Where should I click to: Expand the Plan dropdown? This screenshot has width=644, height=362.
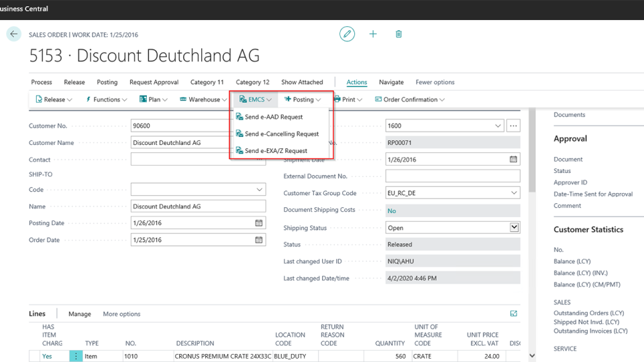click(x=165, y=100)
